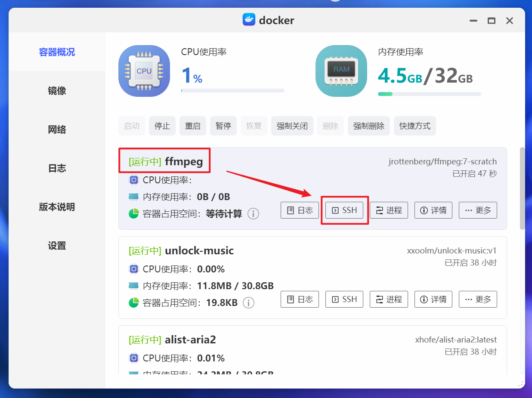The width and height of the screenshot is (532, 398).
Task: Click the 重启 toolbar button
Action: coord(193,126)
